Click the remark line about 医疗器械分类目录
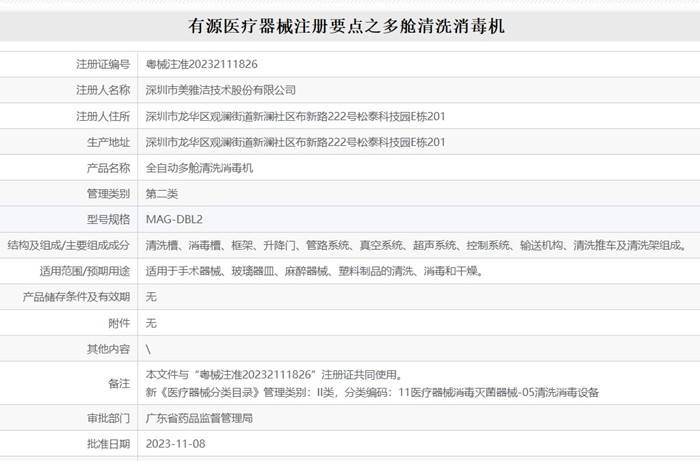The height and width of the screenshot is (461, 700). pyautogui.click(x=372, y=393)
